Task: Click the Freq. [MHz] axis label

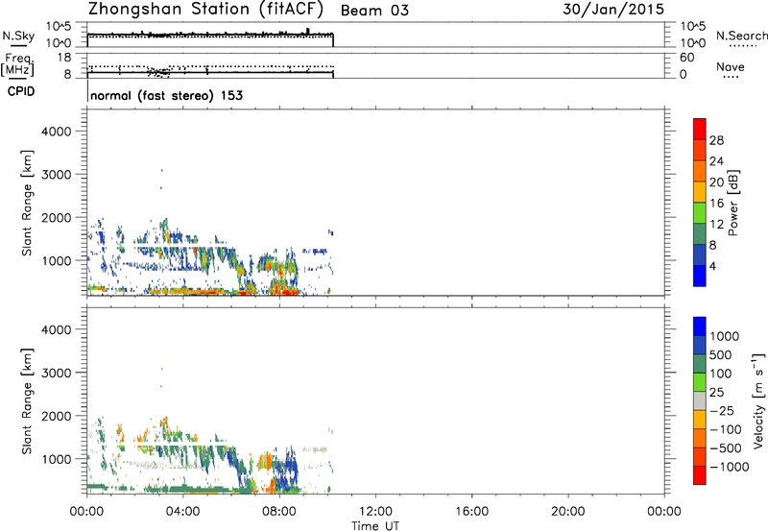Action: pyautogui.click(x=17, y=64)
